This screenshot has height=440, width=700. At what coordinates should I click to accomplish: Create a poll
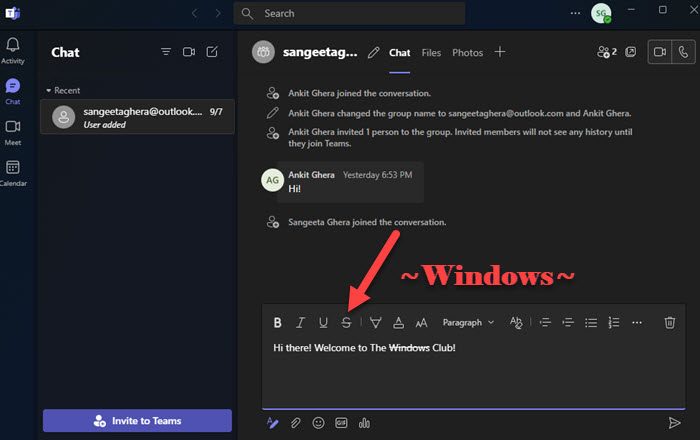(x=364, y=423)
